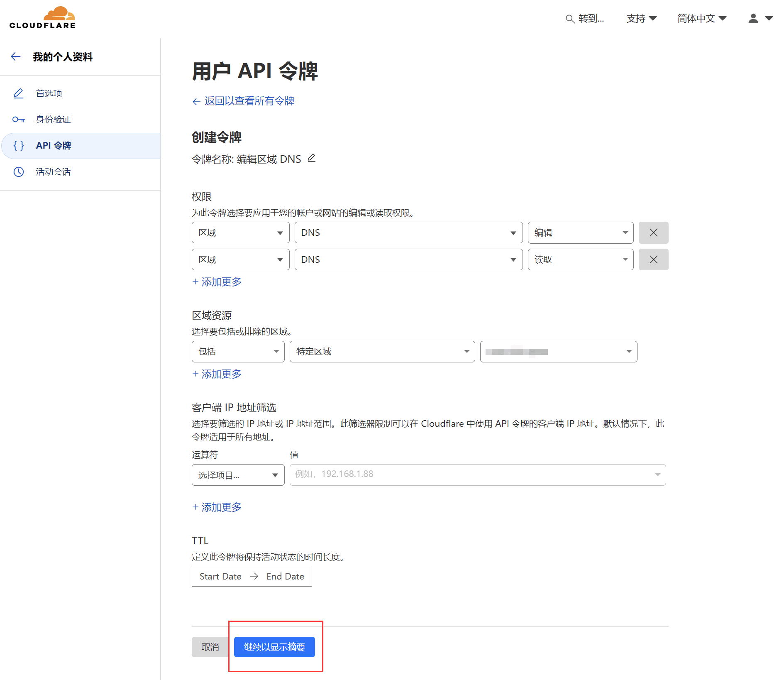
Task: Click the key icon next to 身份验证
Action: (x=19, y=120)
